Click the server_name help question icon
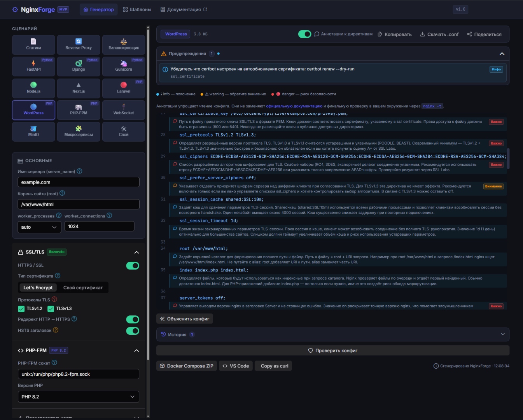 click(x=79, y=171)
